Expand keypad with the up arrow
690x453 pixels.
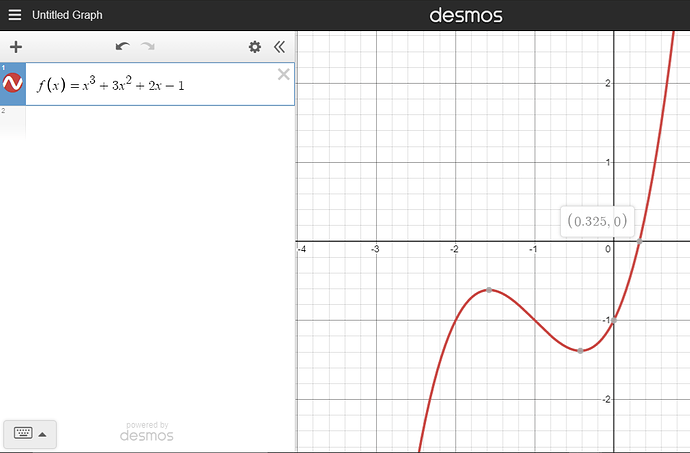coord(44,434)
